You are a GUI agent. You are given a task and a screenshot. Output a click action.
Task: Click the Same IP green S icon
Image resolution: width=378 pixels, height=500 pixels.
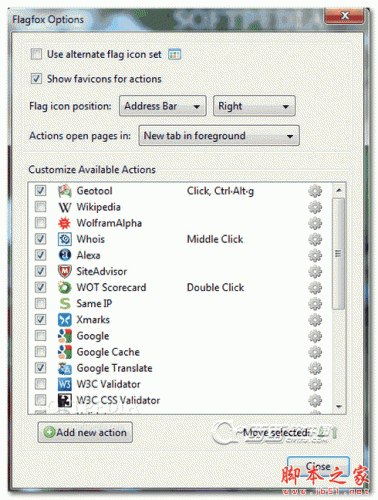(64, 303)
